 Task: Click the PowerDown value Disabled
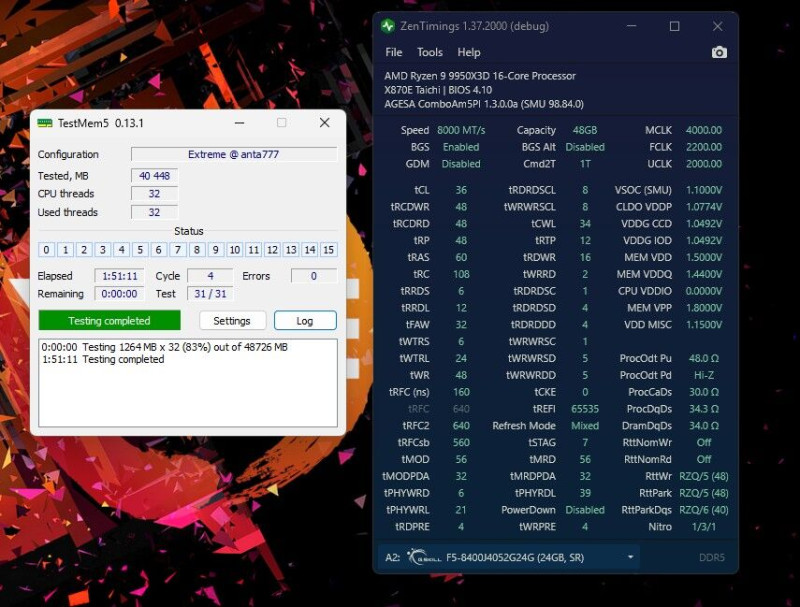click(585, 510)
